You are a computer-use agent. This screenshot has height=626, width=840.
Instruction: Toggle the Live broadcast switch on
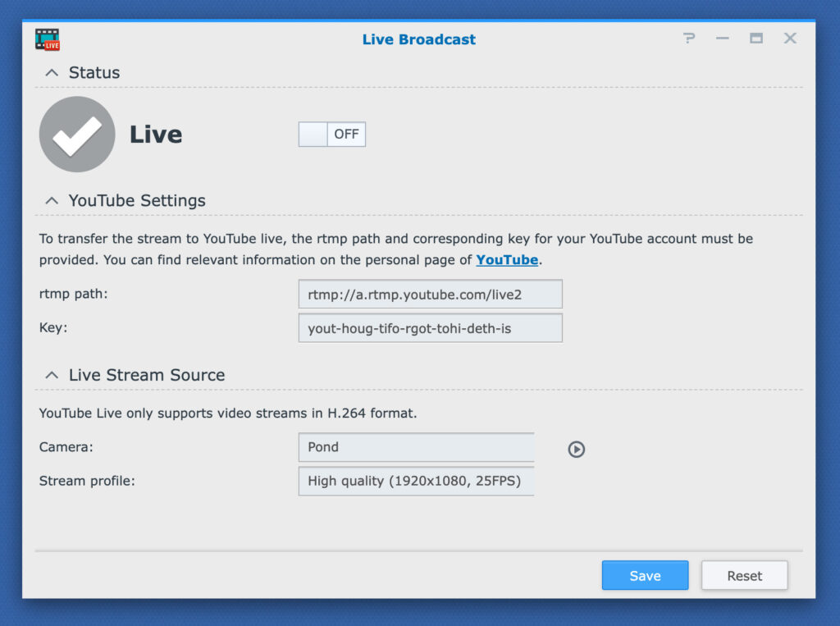click(331, 135)
